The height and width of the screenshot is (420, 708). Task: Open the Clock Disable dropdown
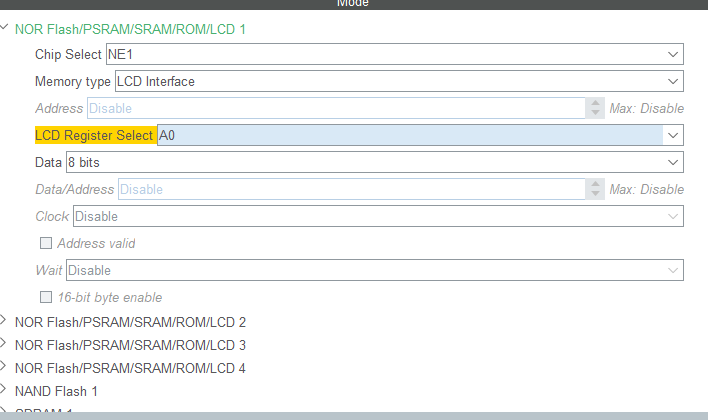point(673,216)
